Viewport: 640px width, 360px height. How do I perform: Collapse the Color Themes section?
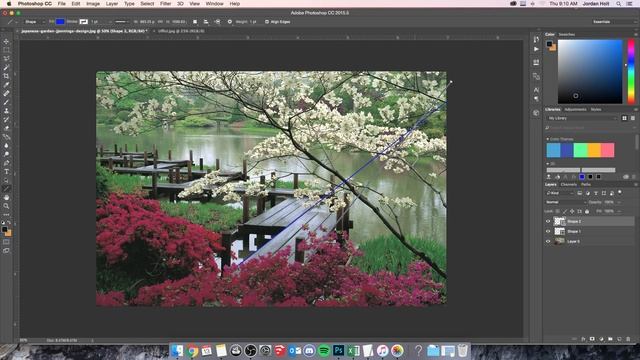coord(548,139)
